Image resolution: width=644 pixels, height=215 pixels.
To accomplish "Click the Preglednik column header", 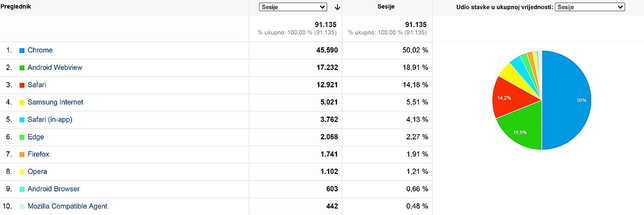I will pyautogui.click(x=15, y=7).
